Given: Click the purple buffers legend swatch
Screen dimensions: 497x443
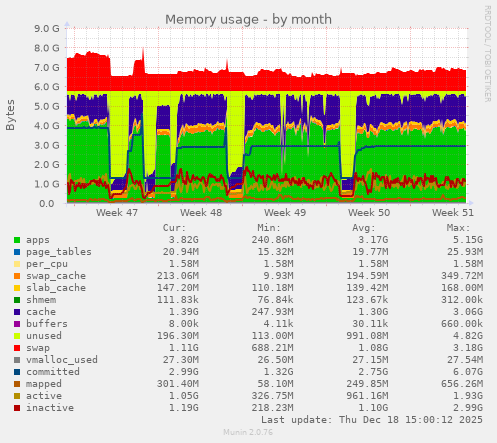Looking at the screenshot, I should tap(17, 324).
